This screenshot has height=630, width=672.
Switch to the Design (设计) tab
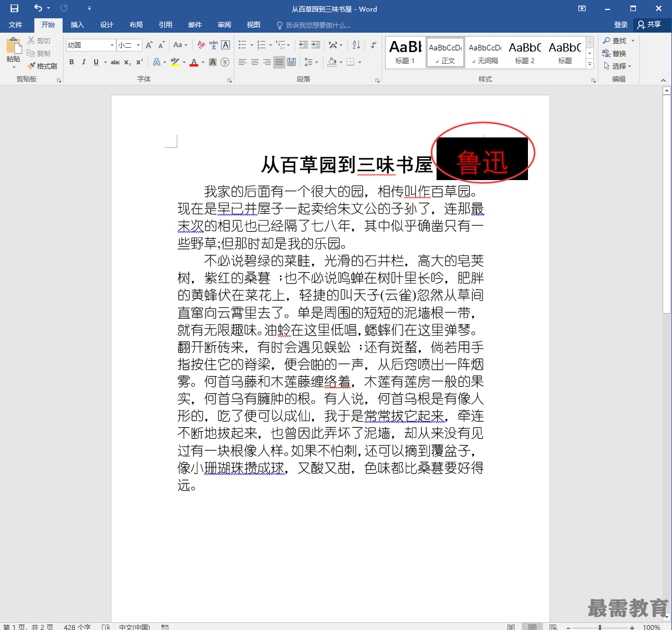click(x=107, y=24)
